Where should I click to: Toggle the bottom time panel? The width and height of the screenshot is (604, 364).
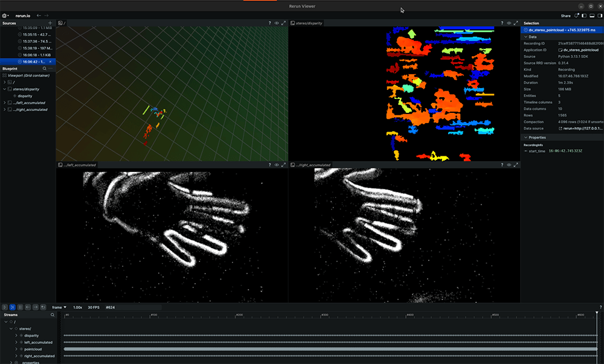pos(592,16)
